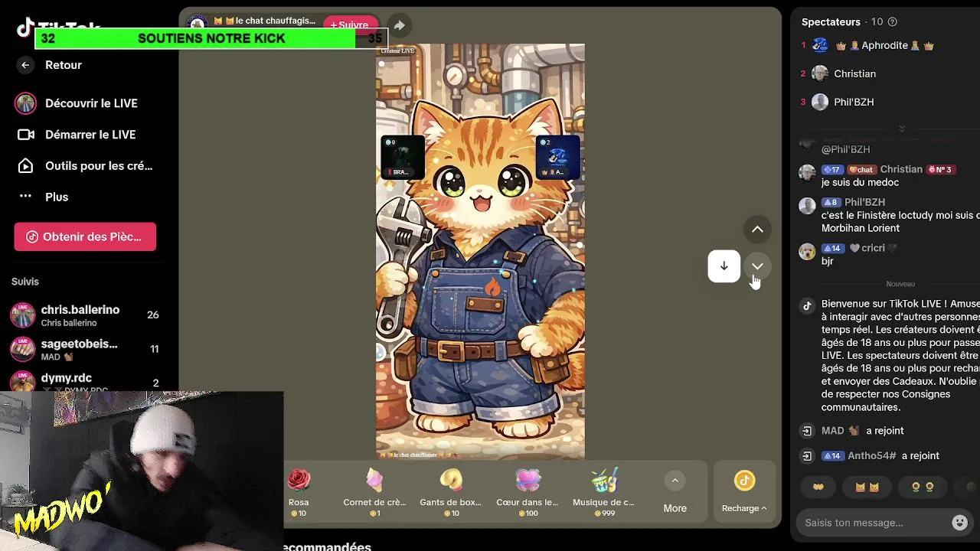Click the Plus three-dots icon
Viewport: 980px width, 551px height.
tap(25, 197)
